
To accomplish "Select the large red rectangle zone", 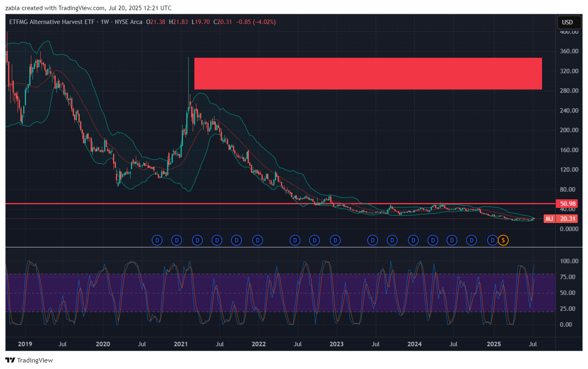I will (368, 74).
